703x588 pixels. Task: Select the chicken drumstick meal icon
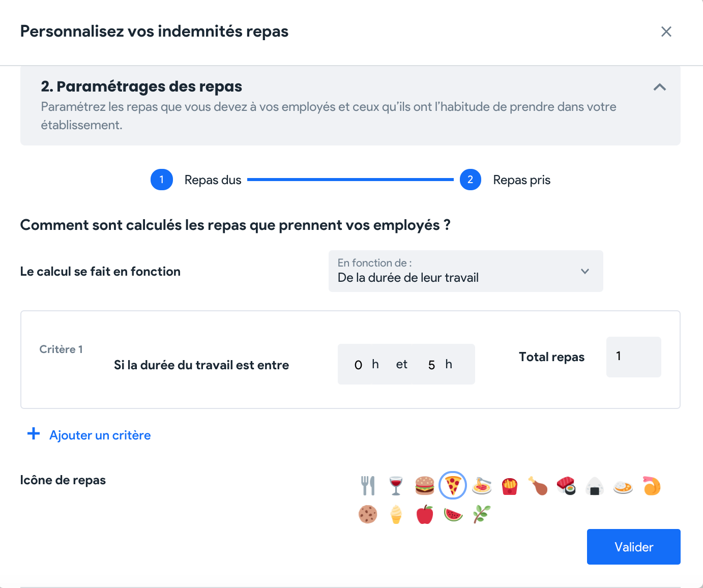538,486
